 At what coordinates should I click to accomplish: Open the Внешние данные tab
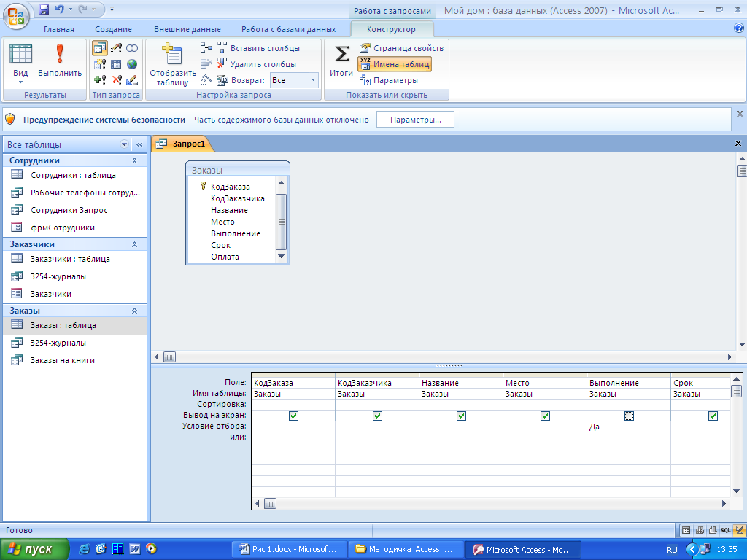(187, 29)
